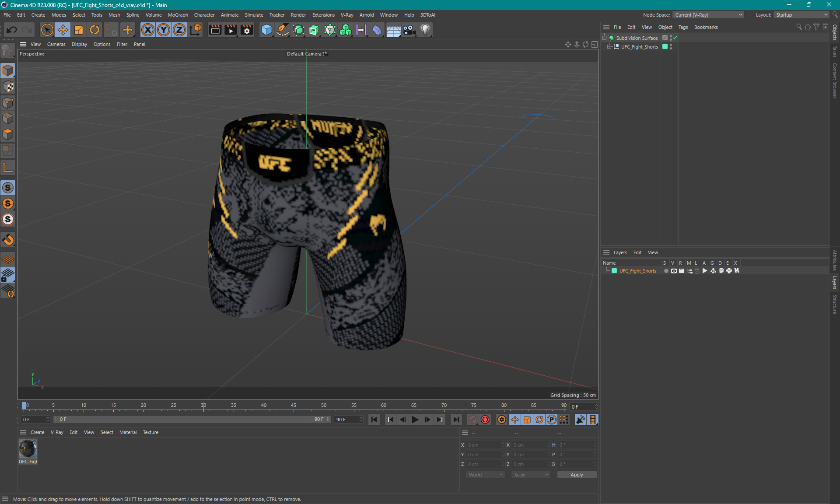Render the current view
Image resolution: width=840 pixels, height=504 pixels.
215,30
